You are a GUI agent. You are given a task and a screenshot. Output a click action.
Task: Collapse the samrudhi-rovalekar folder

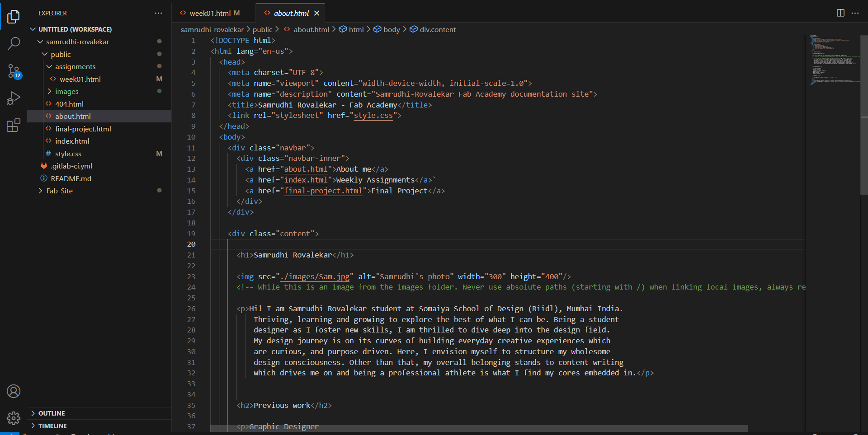click(x=40, y=42)
